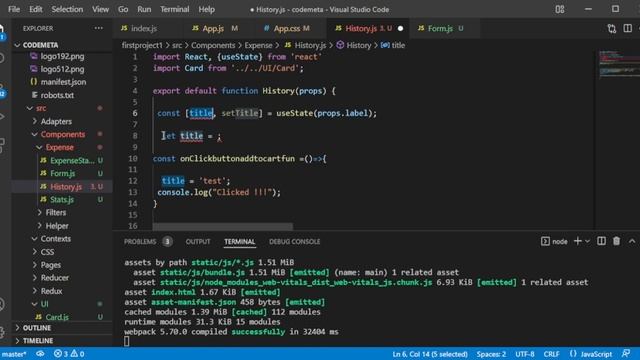Maximize panel size with caret icon

click(632, 241)
